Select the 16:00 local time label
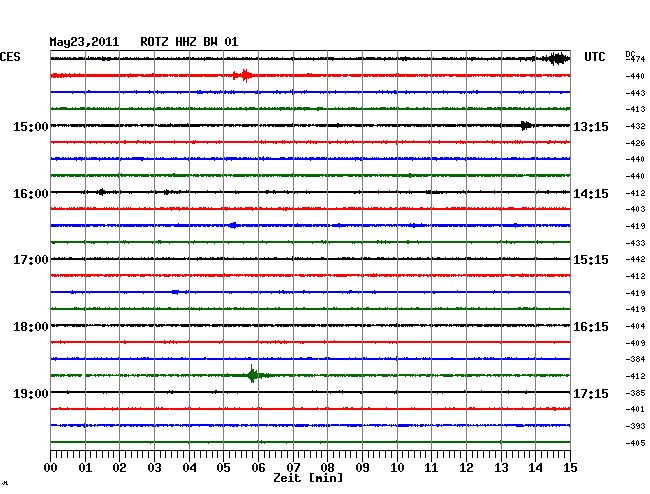650x494 pixels. (x=31, y=194)
